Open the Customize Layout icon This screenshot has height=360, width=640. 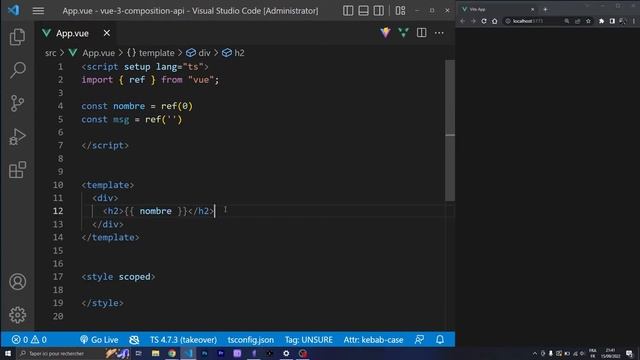[400, 11]
